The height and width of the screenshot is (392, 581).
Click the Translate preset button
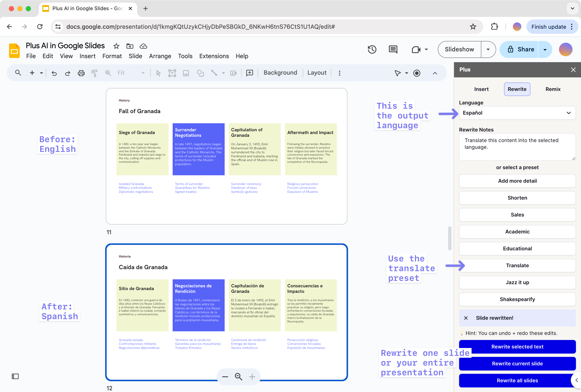point(517,265)
